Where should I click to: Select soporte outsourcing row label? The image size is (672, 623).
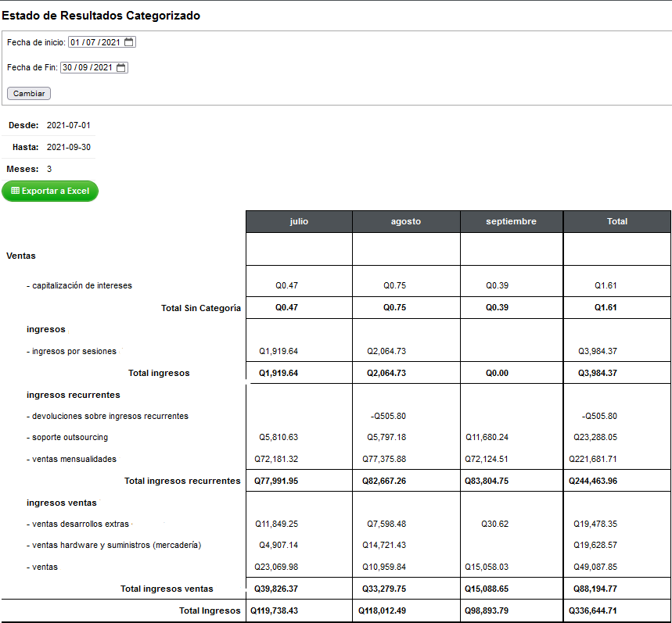pyautogui.click(x=67, y=437)
